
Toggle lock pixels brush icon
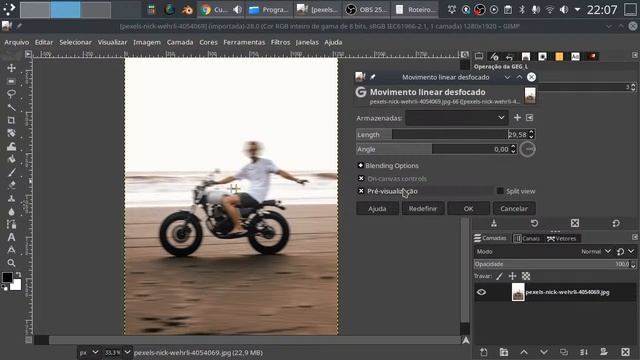point(500,276)
